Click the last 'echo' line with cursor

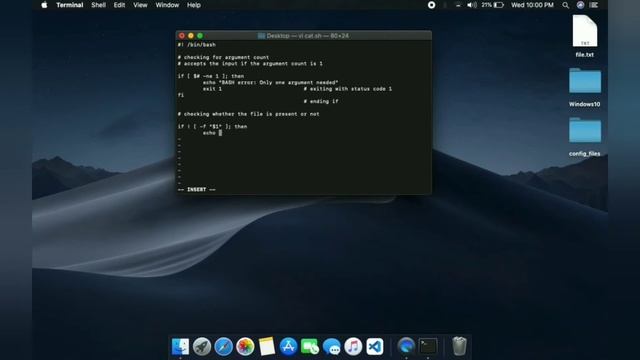212,133
